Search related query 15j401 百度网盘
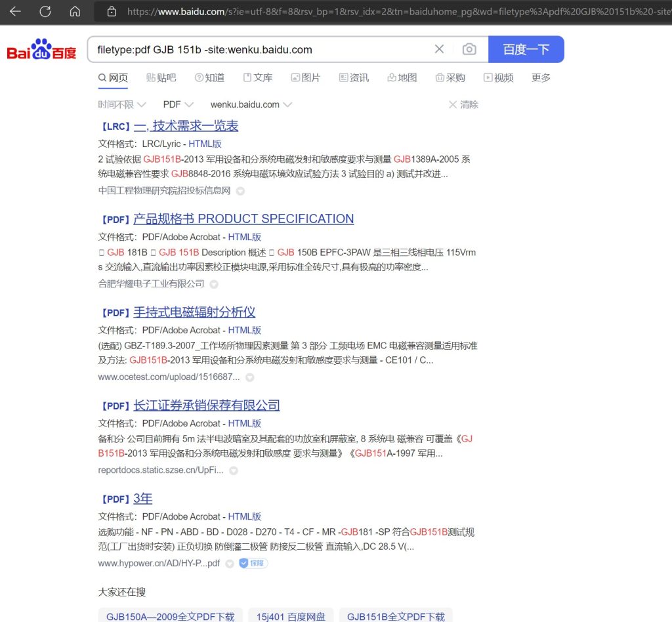 tap(291, 617)
